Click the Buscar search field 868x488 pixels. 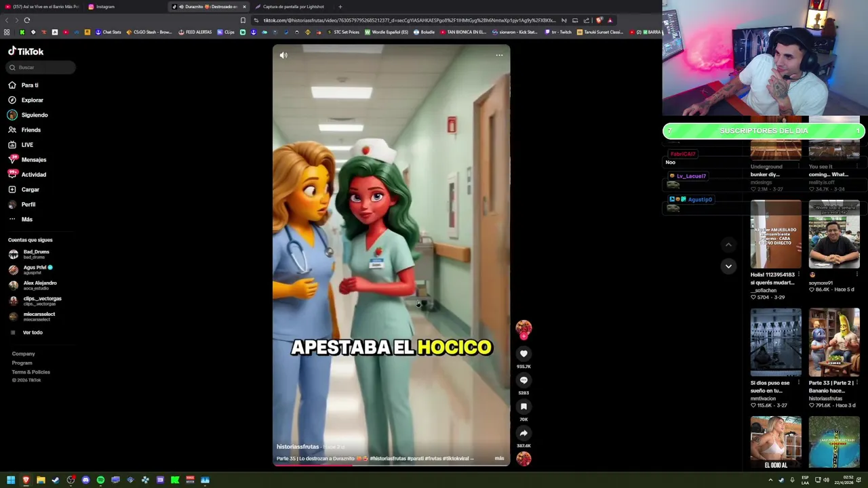tap(41, 68)
